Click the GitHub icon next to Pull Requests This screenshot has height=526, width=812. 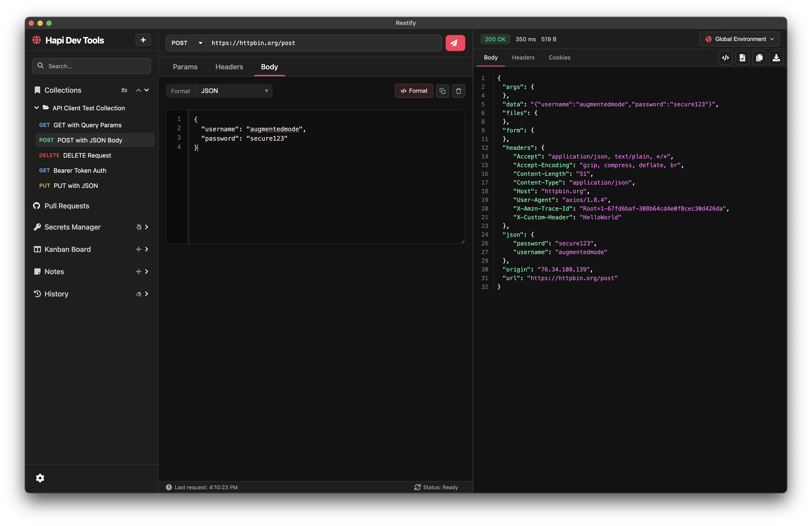(37, 206)
